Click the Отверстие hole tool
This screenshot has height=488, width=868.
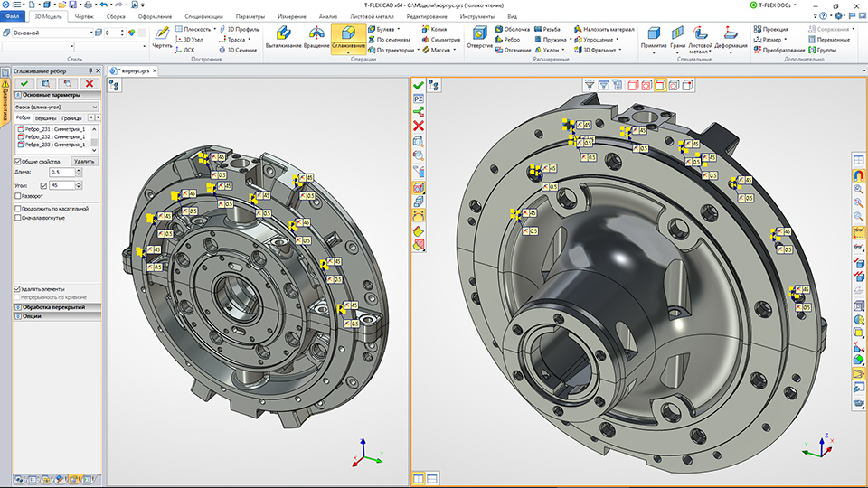(479, 38)
